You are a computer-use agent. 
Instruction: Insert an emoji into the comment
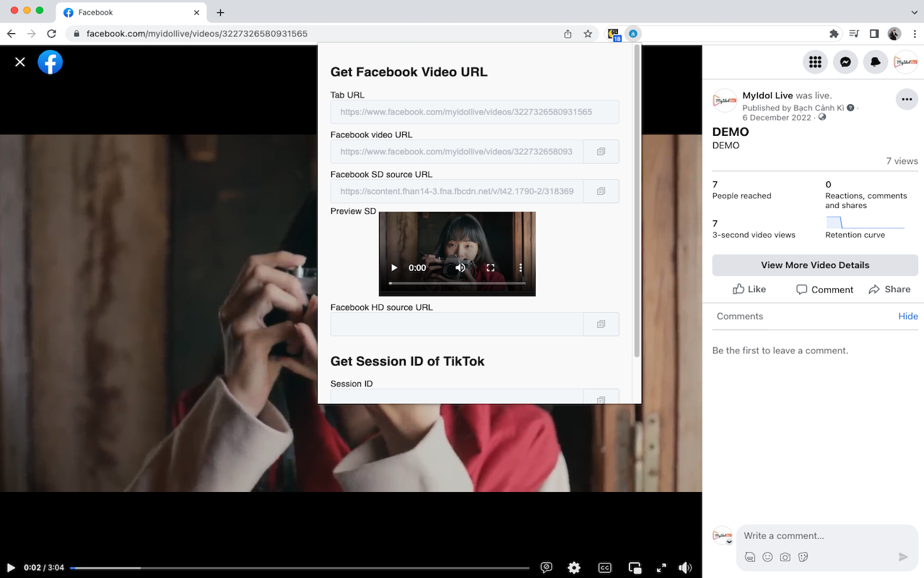(767, 557)
